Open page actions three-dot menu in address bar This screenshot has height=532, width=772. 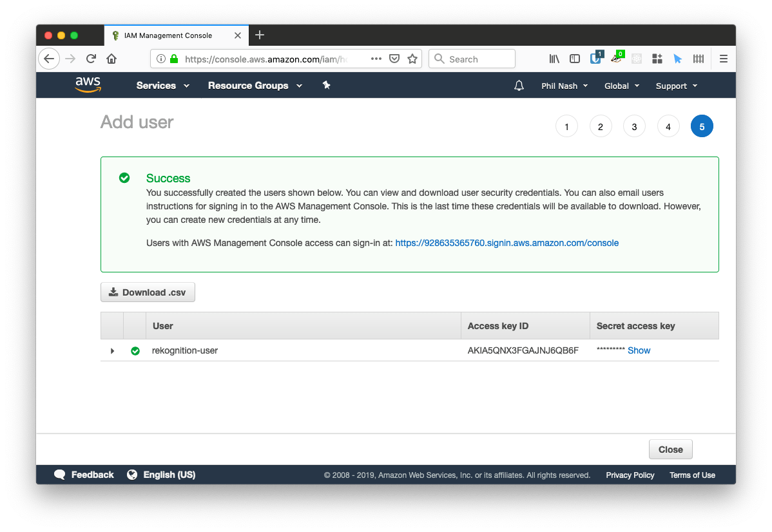(x=376, y=59)
